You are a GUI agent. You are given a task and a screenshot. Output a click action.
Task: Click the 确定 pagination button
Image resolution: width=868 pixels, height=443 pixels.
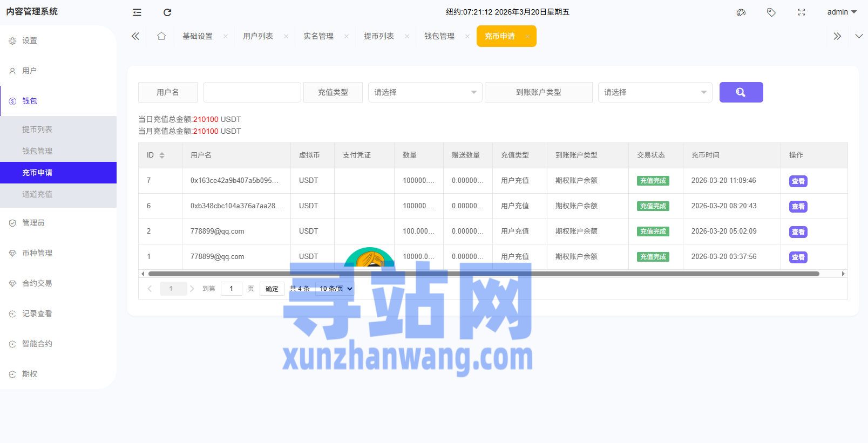[x=272, y=289]
